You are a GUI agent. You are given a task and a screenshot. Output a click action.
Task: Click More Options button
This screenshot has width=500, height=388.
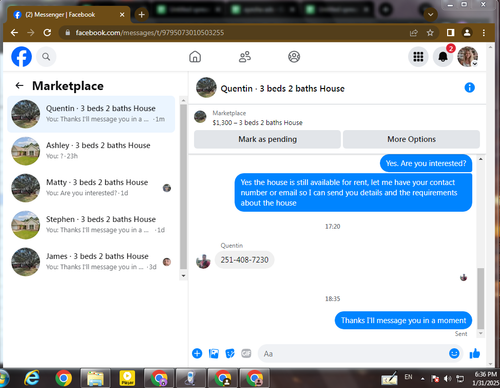coord(411,139)
